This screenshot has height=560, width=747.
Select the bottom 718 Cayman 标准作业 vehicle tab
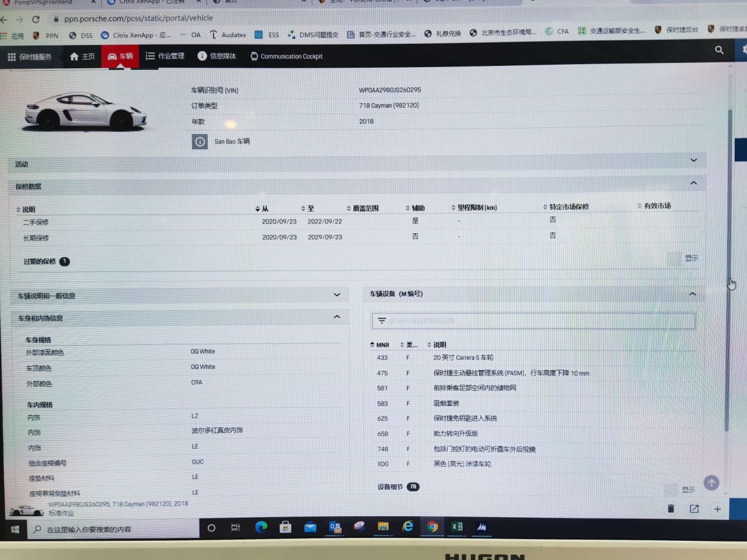tap(99, 508)
